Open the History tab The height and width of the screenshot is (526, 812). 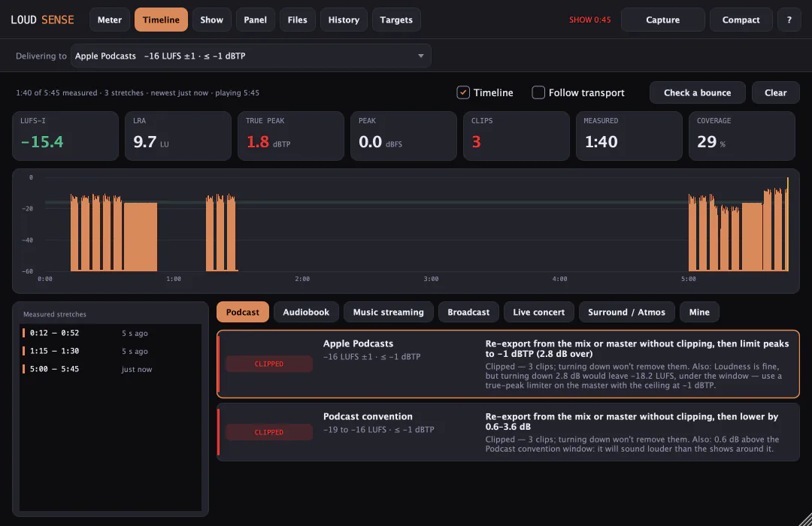(344, 20)
